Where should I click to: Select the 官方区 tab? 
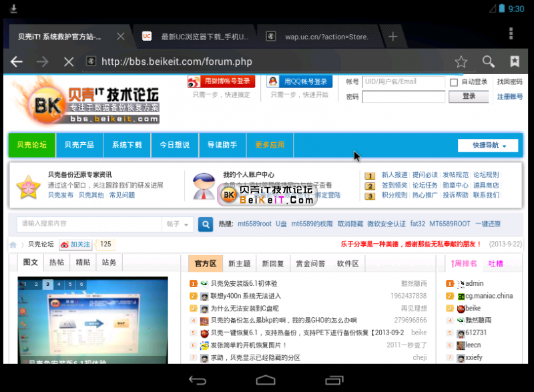pos(206,264)
